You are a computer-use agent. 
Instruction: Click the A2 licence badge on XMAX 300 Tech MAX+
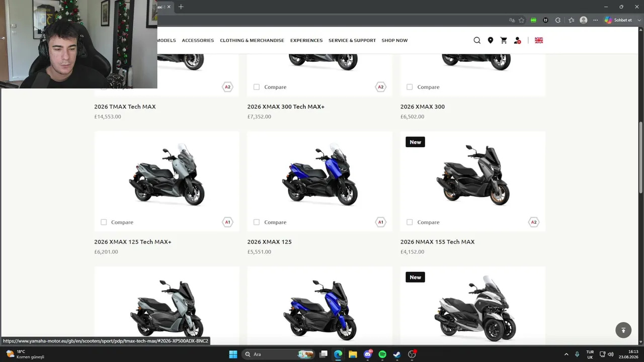(380, 87)
